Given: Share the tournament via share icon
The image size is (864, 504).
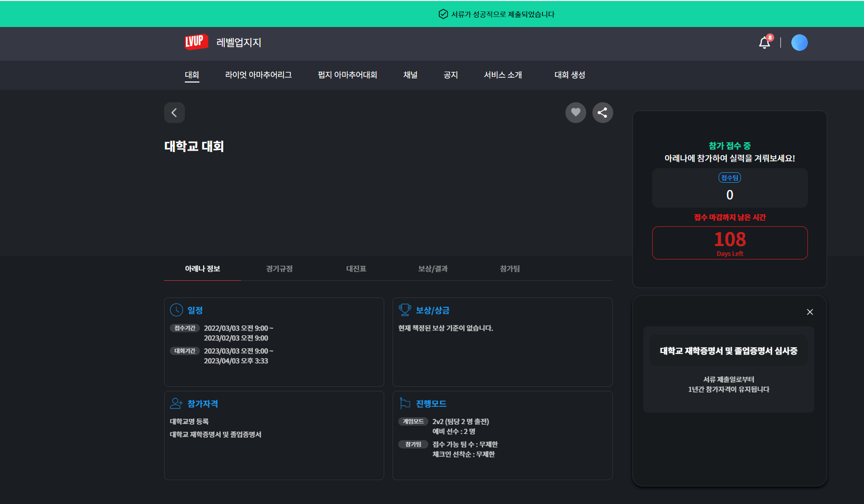Looking at the screenshot, I should pyautogui.click(x=602, y=113).
